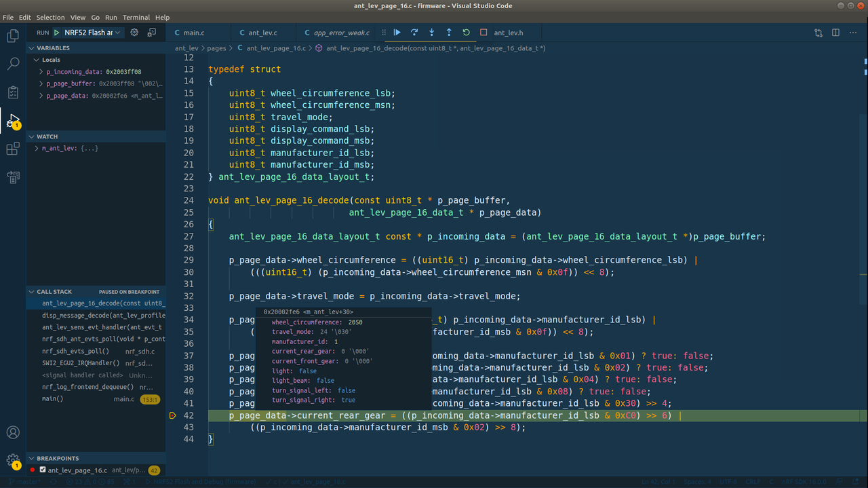The height and width of the screenshot is (488, 868).
Task: Click Step Into in debug toolbar
Action: coord(432,33)
